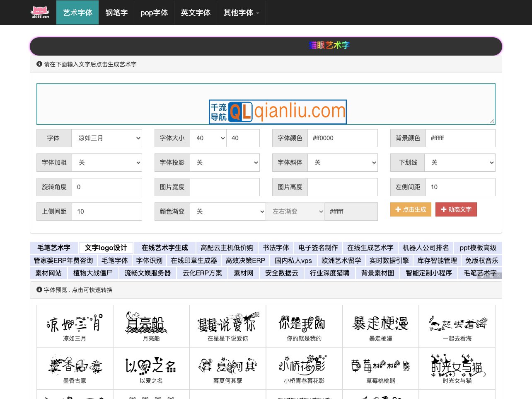
Task: Select the 月亮船 font preview thumbnail
Action: point(151,326)
